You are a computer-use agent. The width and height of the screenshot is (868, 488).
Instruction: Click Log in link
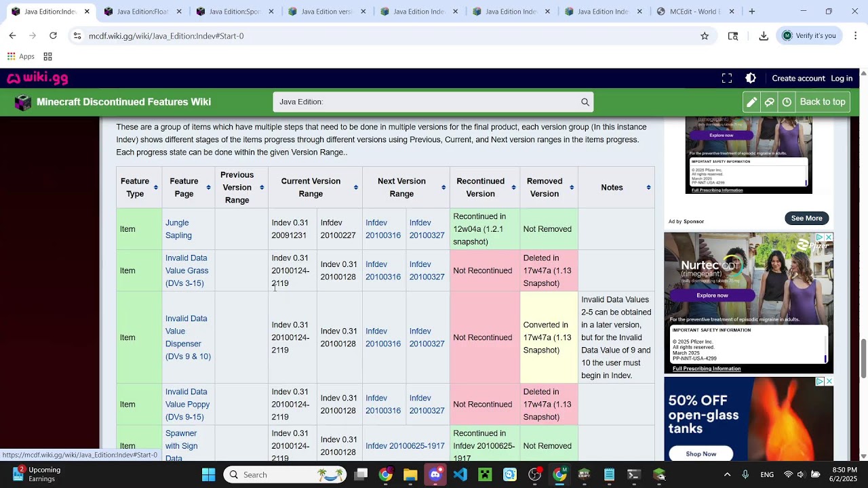tap(842, 79)
